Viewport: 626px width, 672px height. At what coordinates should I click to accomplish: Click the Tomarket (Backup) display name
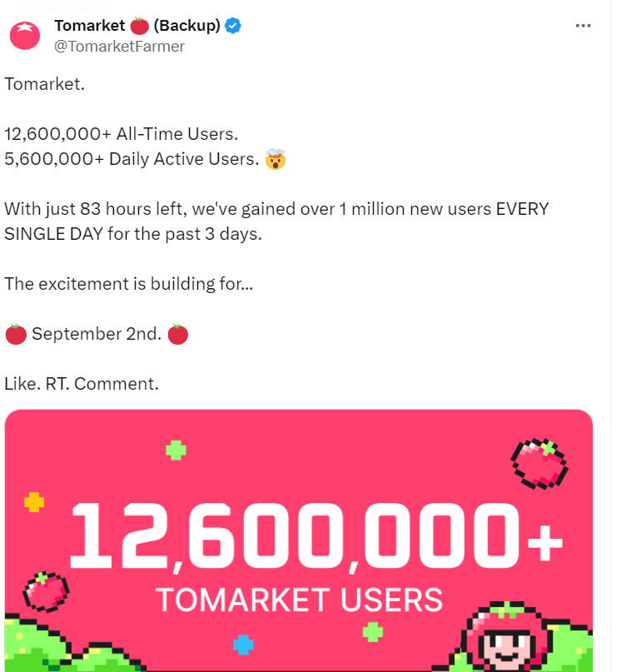pyautogui.click(x=137, y=26)
